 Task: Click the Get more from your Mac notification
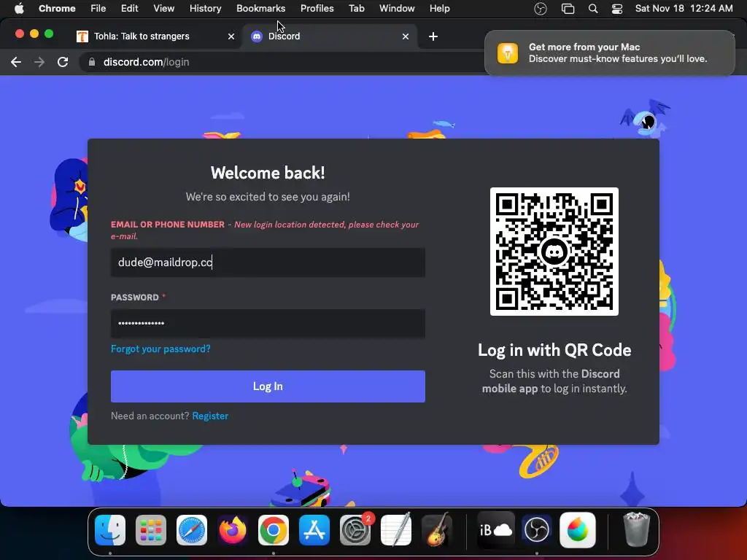pos(610,52)
